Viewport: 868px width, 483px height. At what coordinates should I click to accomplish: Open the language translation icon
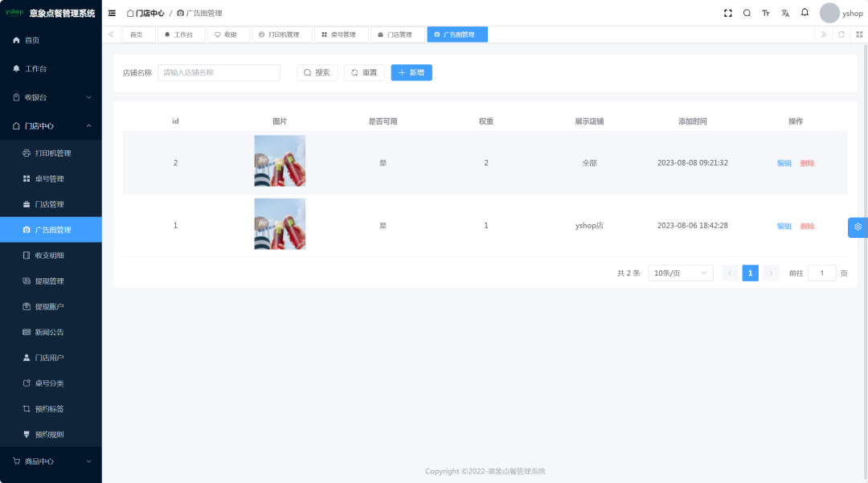coord(785,14)
